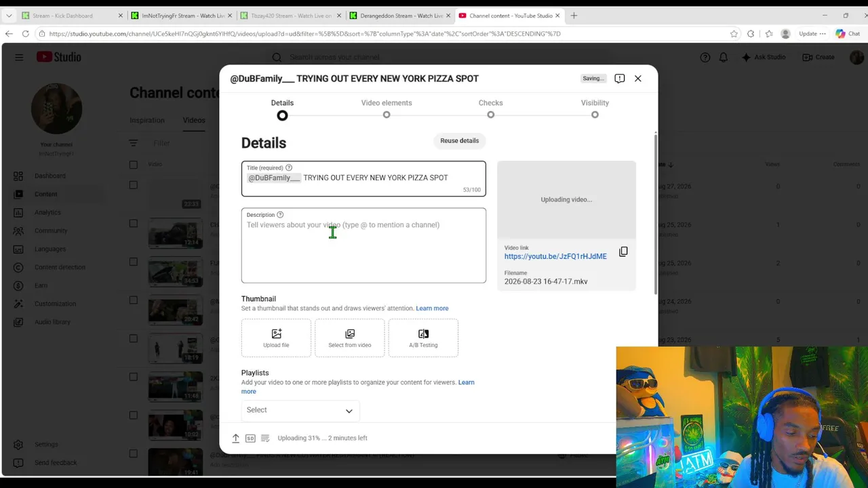Expand the playlists Select dropdown
Image resolution: width=868 pixels, height=488 pixels.
(300, 411)
